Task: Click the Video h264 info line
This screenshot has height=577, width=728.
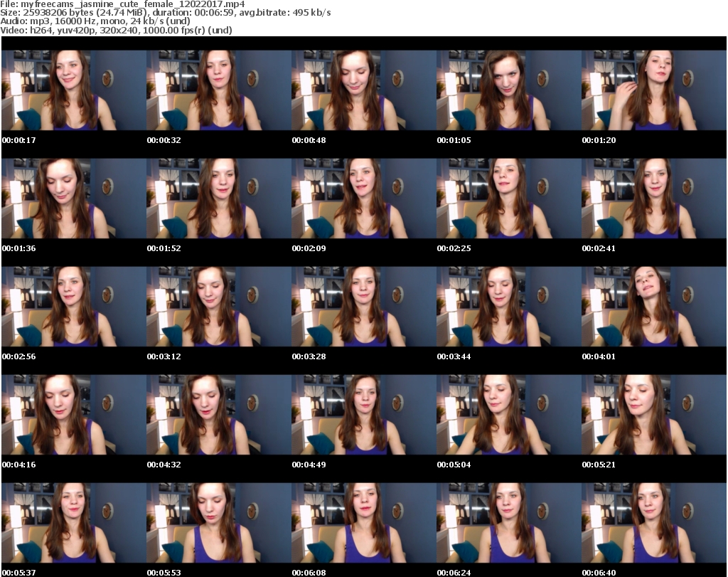Action: pos(116,30)
